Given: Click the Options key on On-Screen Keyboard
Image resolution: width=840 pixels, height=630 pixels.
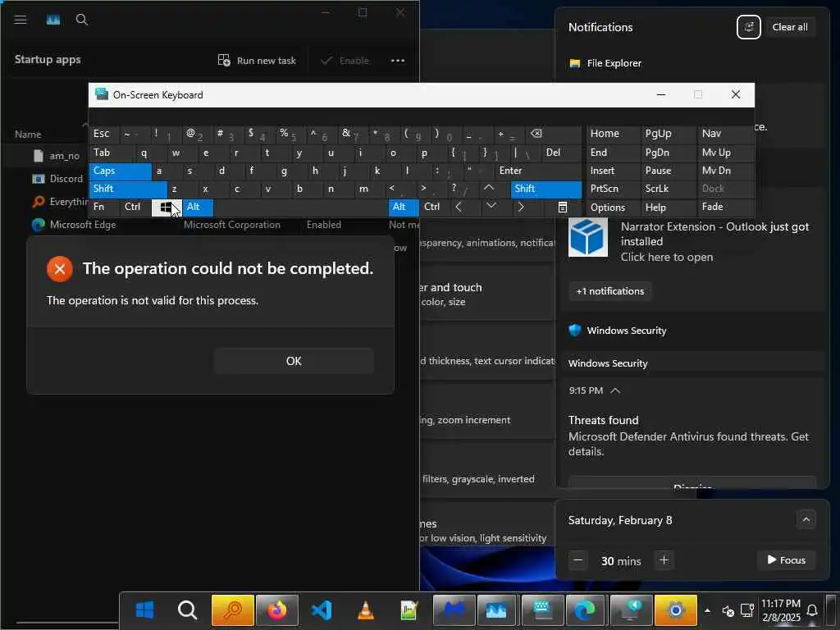Looking at the screenshot, I should [x=613, y=208].
